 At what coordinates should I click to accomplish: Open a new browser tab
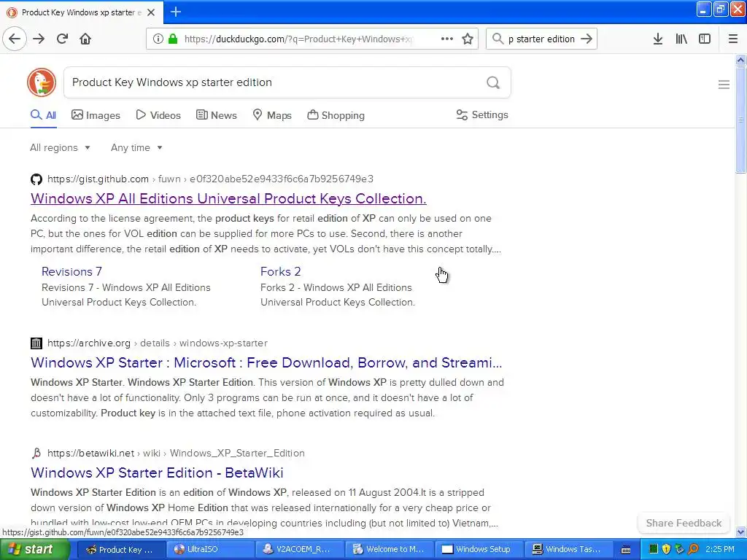tap(176, 12)
